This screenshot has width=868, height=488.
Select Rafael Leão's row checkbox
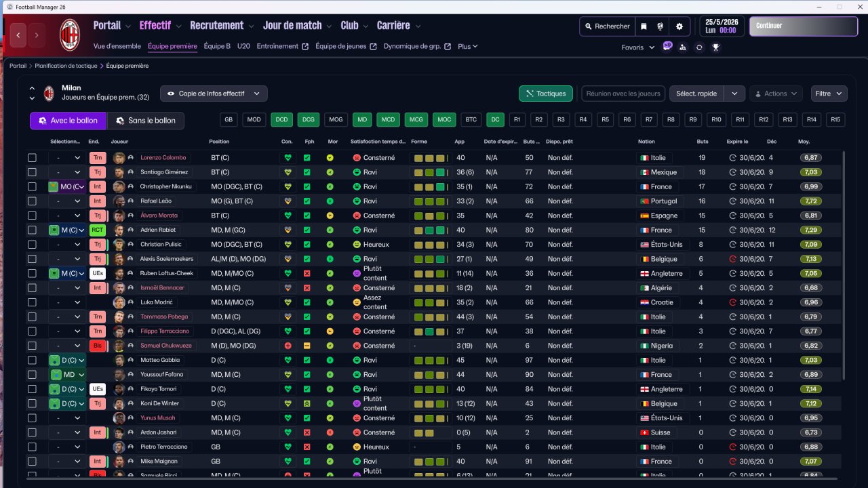(32, 201)
